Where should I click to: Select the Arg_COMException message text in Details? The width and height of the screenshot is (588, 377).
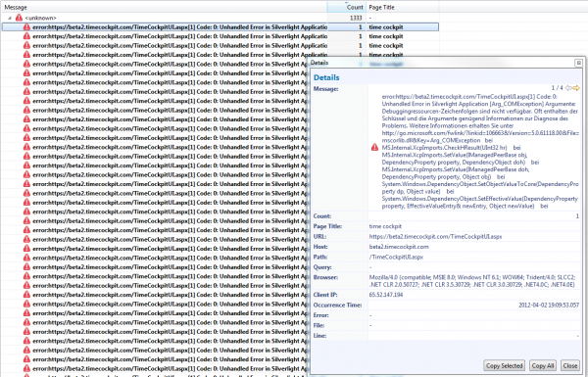(480, 151)
